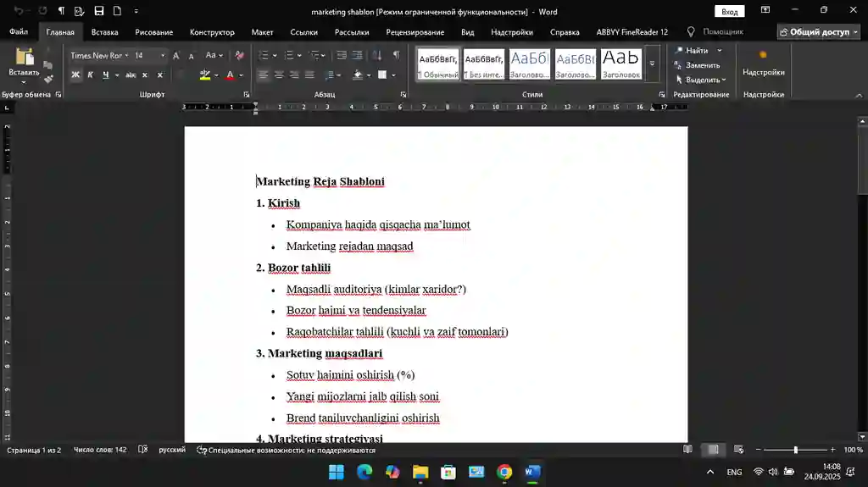Click the Copy icon in clipboard group

(48, 65)
